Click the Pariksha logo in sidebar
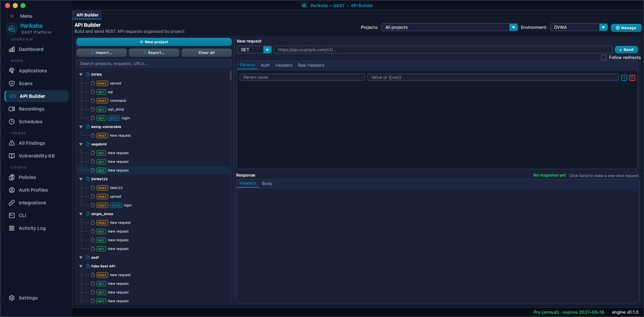The image size is (644, 317). (12, 28)
